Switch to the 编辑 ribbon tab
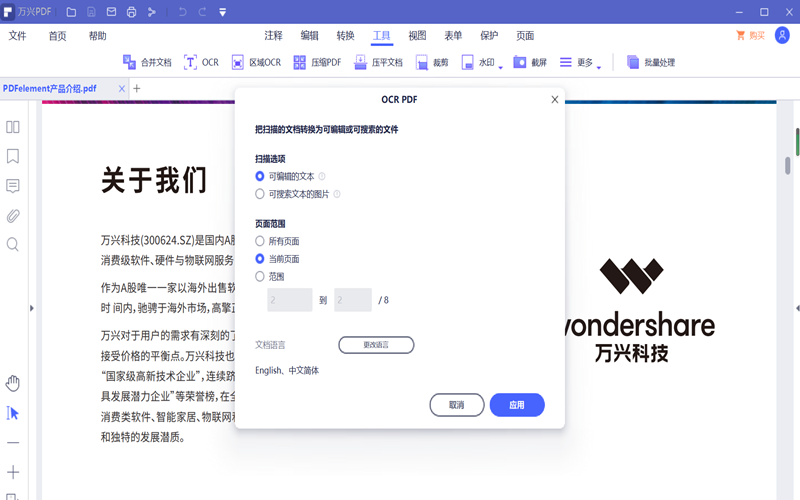The image size is (800, 500). point(310,36)
